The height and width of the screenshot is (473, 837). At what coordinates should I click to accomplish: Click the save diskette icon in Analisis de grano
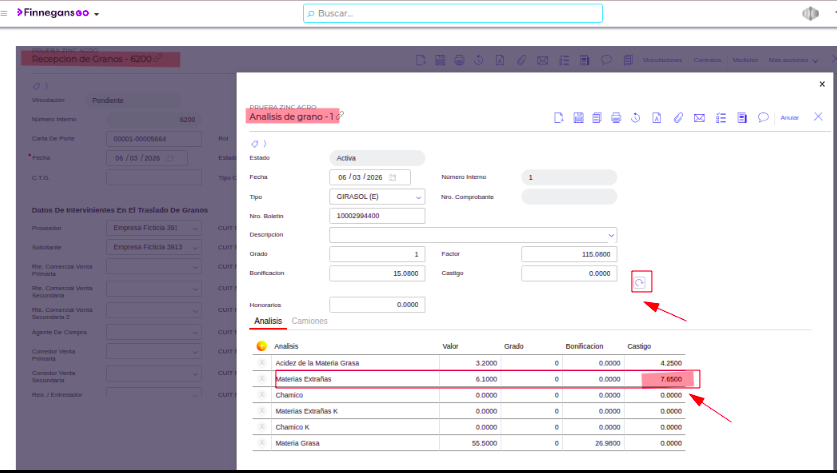coord(578,118)
